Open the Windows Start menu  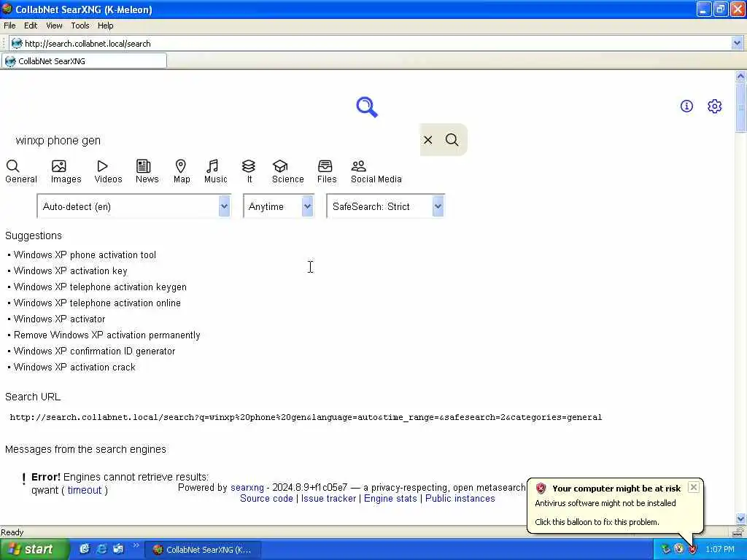click(x=34, y=549)
